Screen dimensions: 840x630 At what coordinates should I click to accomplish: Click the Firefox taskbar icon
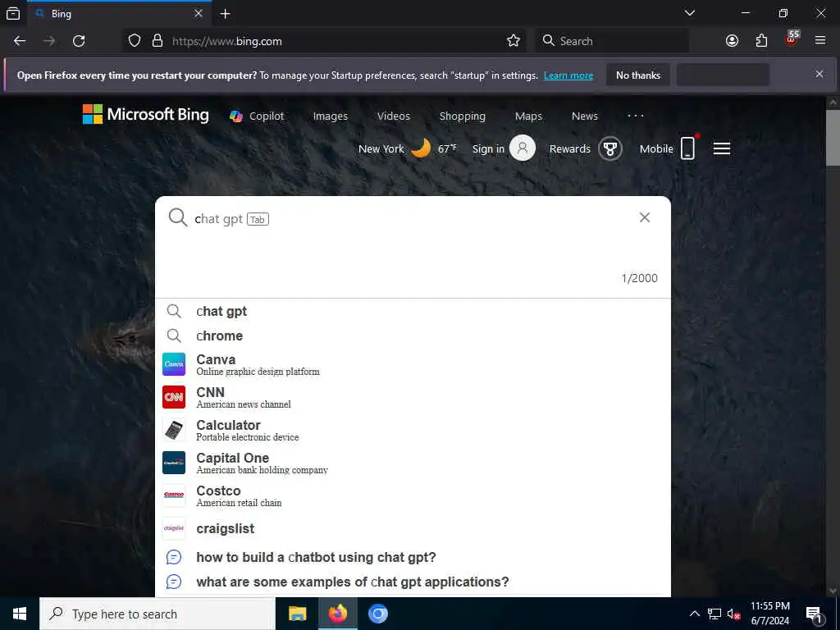[x=337, y=614]
